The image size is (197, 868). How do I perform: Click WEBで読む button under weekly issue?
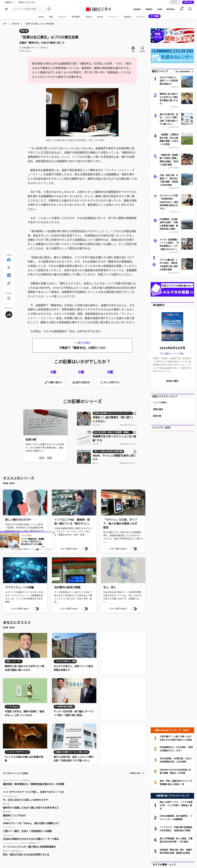pos(172,381)
